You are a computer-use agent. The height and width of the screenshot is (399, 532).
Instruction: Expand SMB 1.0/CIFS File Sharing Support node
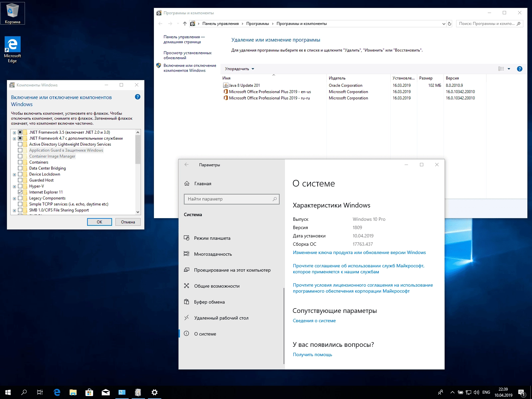[x=14, y=210]
